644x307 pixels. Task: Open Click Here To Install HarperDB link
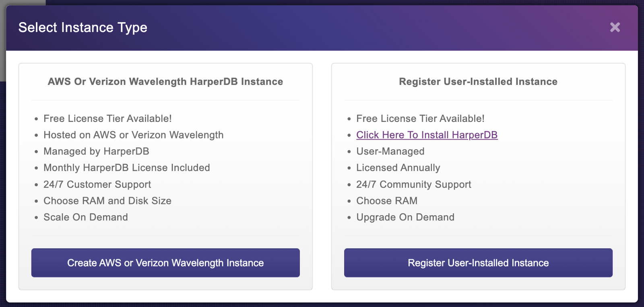(427, 135)
